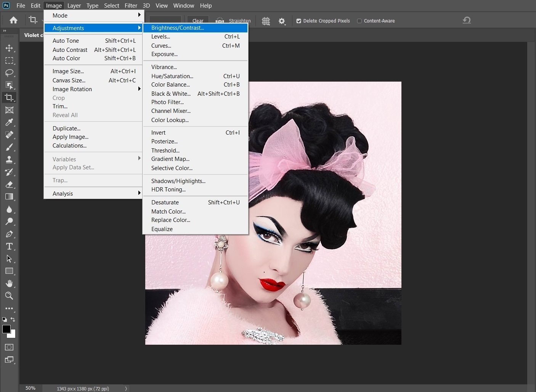Select the Frame tool
Screen dimensions: 536x392
9,110
